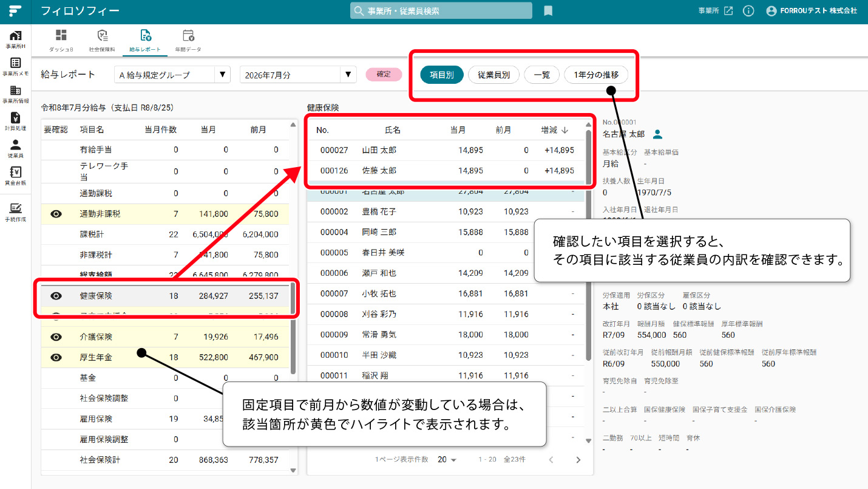Change the rows per page dropdown
The height and width of the screenshot is (489, 868).
click(x=447, y=460)
